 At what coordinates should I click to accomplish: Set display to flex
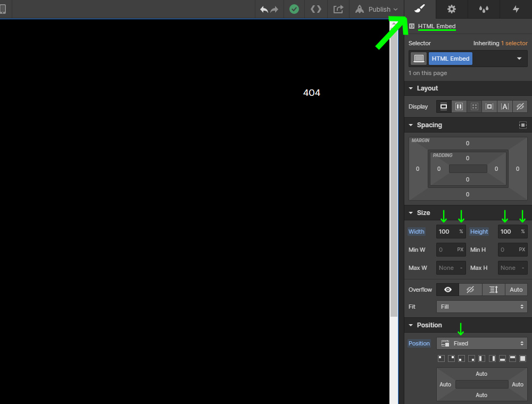459,106
